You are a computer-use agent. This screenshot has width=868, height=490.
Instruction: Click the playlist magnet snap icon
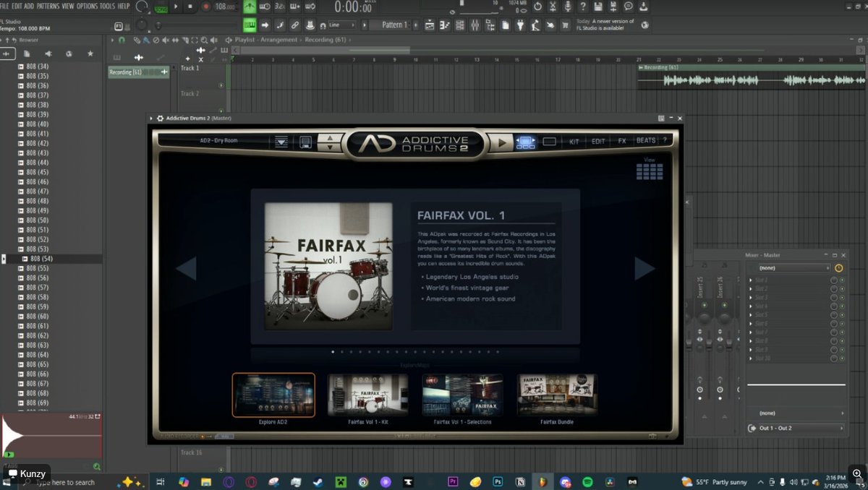click(121, 40)
